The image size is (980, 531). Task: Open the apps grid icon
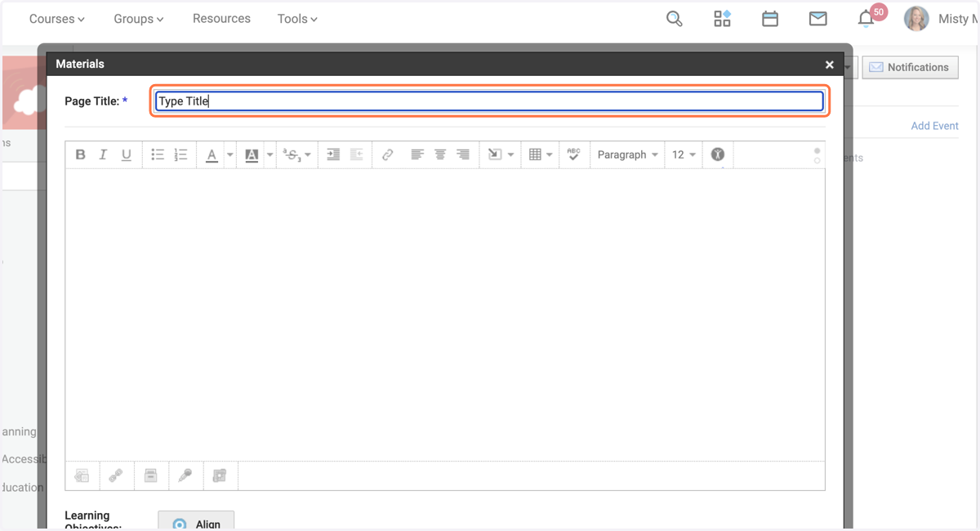[722, 19]
